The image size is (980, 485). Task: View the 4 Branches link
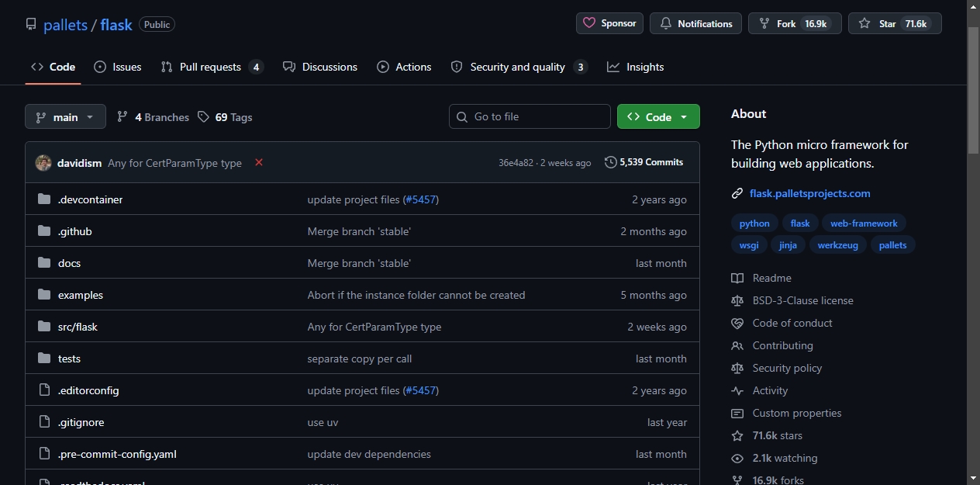[x=153, y=117]
